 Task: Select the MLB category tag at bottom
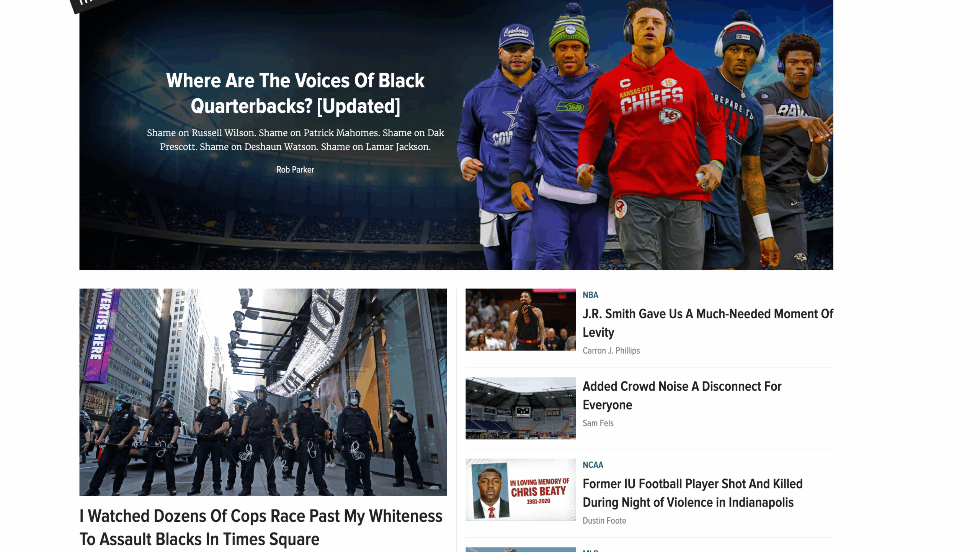590,550
